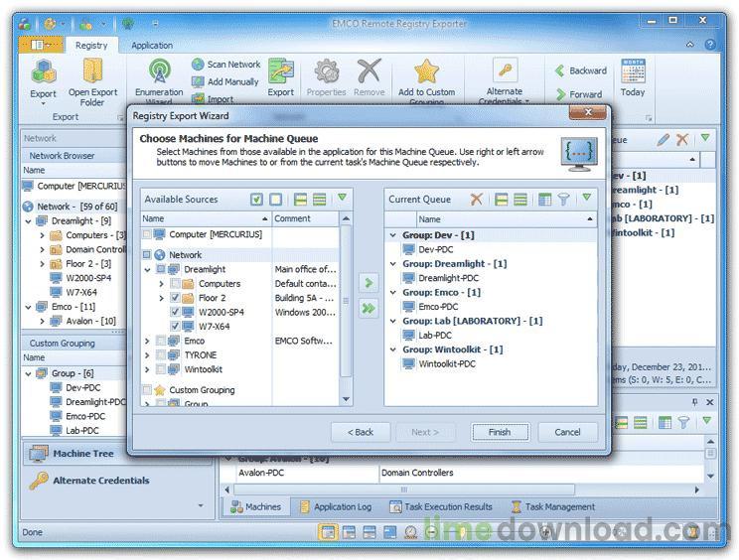This screenshot has width=739, height=560.
Task: Click the column chooser icon in Current Queue
Action: 544,200
